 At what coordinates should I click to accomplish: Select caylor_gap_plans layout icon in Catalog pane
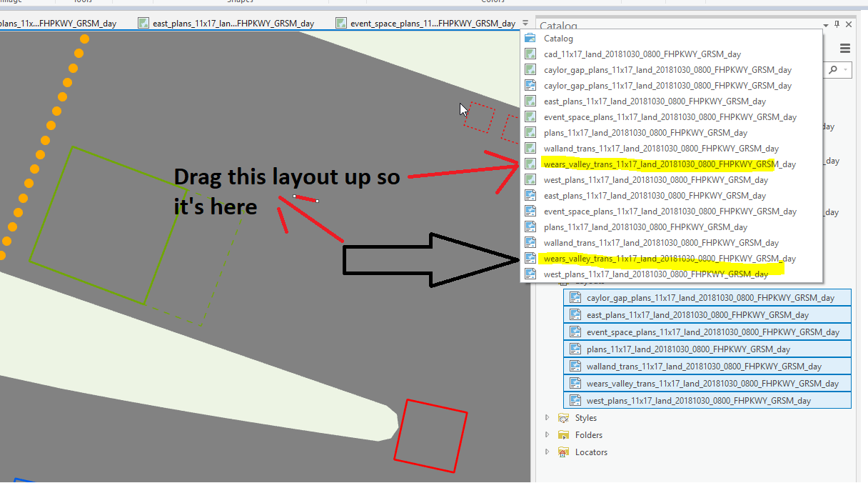pos(574,298)
